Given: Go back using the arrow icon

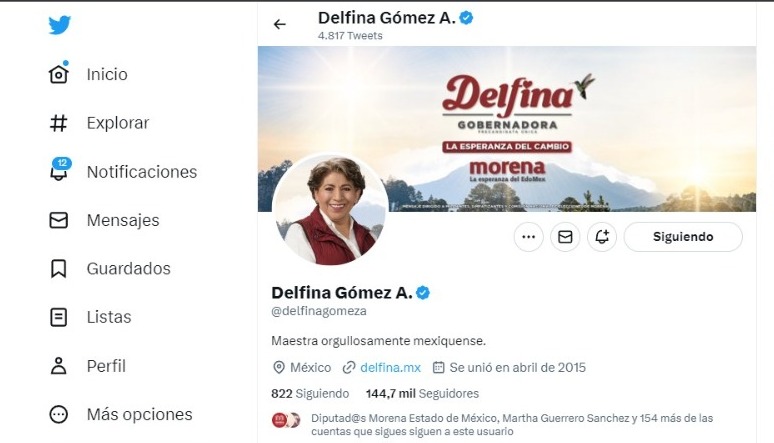Looking at the screenshot, I should click(x=280, y=25).
